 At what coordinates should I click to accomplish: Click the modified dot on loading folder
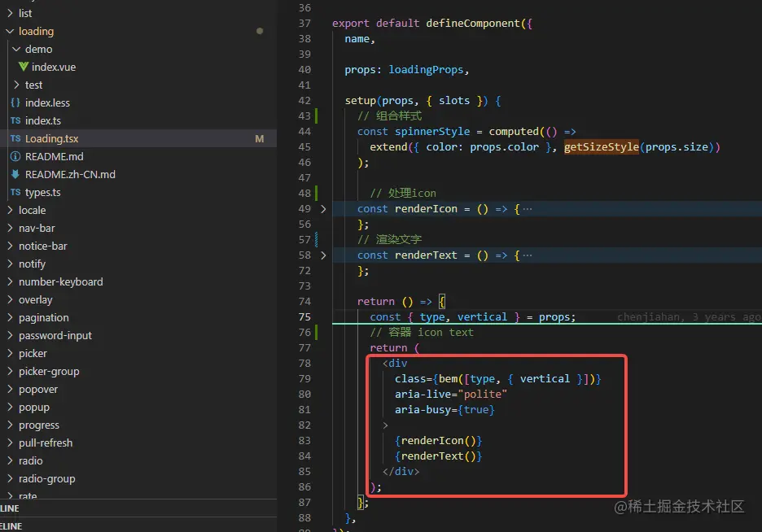[260, 31]
